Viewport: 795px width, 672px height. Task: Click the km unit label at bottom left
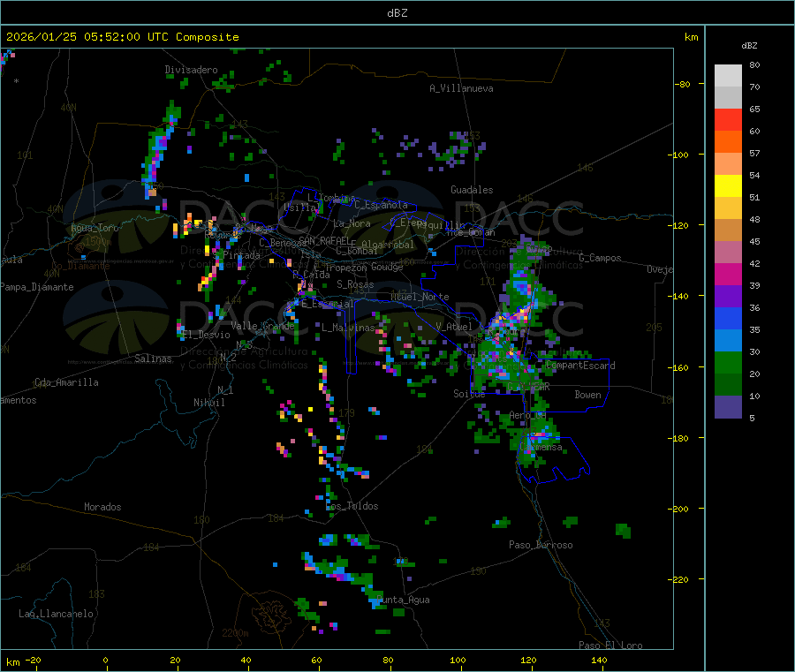click(12, 662)
